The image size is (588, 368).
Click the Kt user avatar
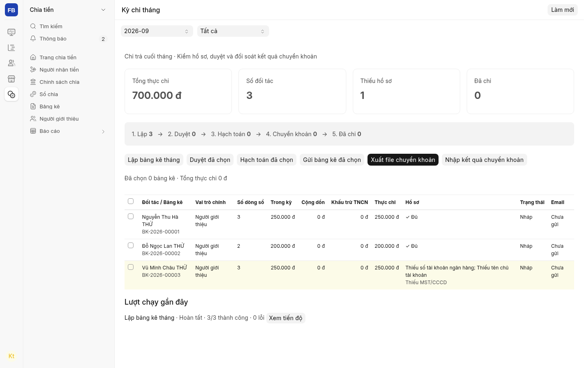point(11,356)
